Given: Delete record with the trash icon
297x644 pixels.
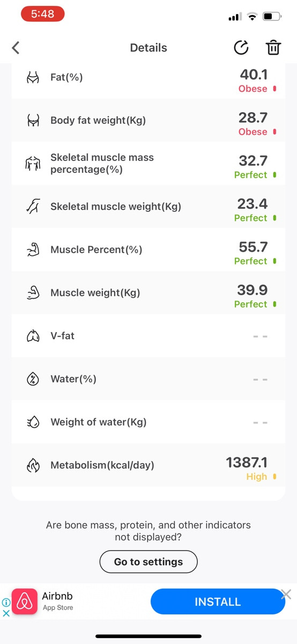Looking at the screenshot, I should [x=273, y=48].
